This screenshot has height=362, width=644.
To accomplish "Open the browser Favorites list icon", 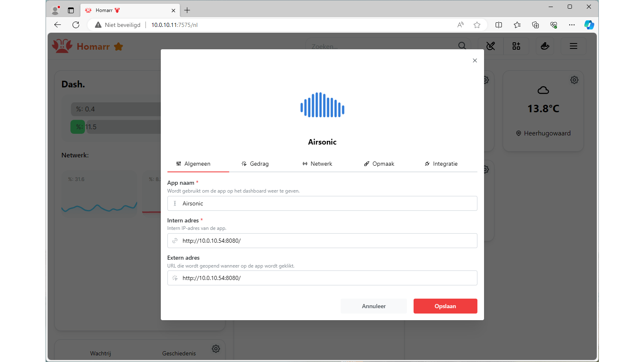I will [517, 25].
